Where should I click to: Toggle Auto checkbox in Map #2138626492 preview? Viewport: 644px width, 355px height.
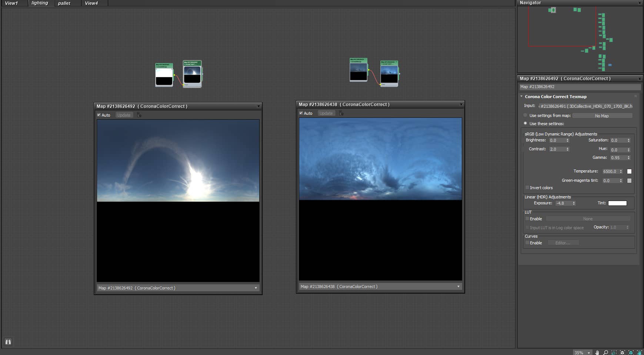[x=99, y=115]
